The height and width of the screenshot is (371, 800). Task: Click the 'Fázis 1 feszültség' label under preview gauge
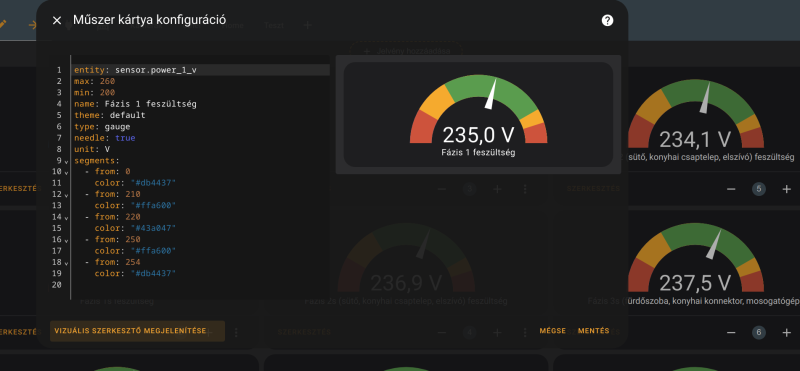click(478, 152)
